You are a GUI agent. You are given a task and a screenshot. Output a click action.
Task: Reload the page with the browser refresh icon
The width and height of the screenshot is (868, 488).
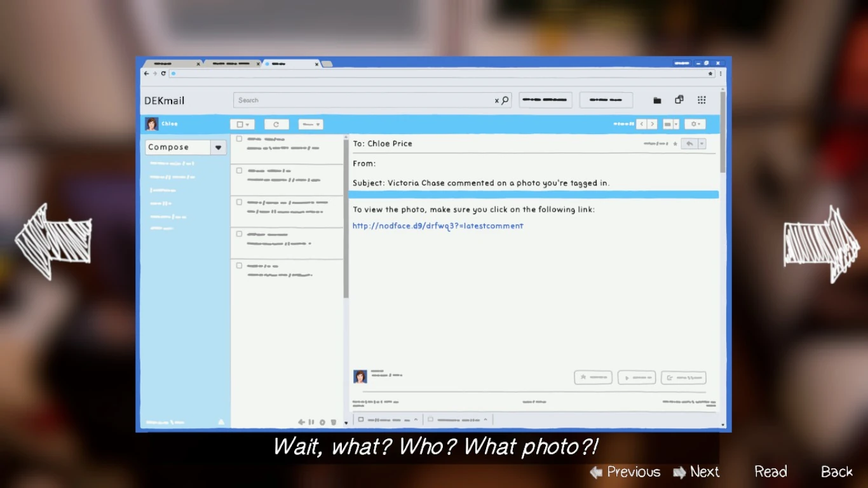coord(163,74)
